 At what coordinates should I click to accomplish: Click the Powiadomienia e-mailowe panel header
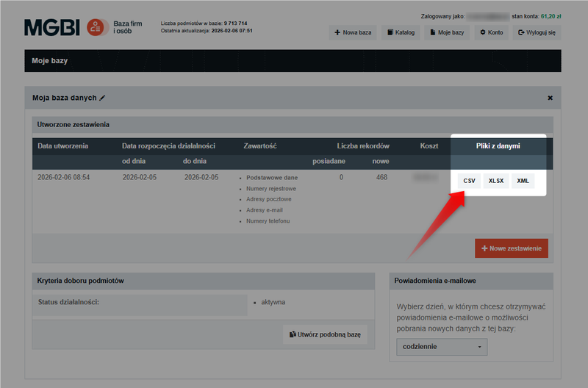tap(437, 281)
